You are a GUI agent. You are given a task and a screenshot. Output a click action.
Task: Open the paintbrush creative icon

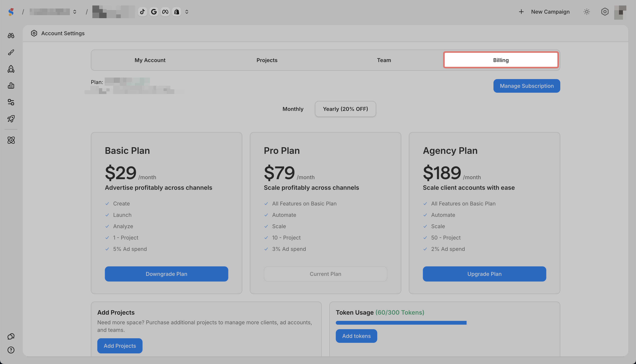(11, 52)
